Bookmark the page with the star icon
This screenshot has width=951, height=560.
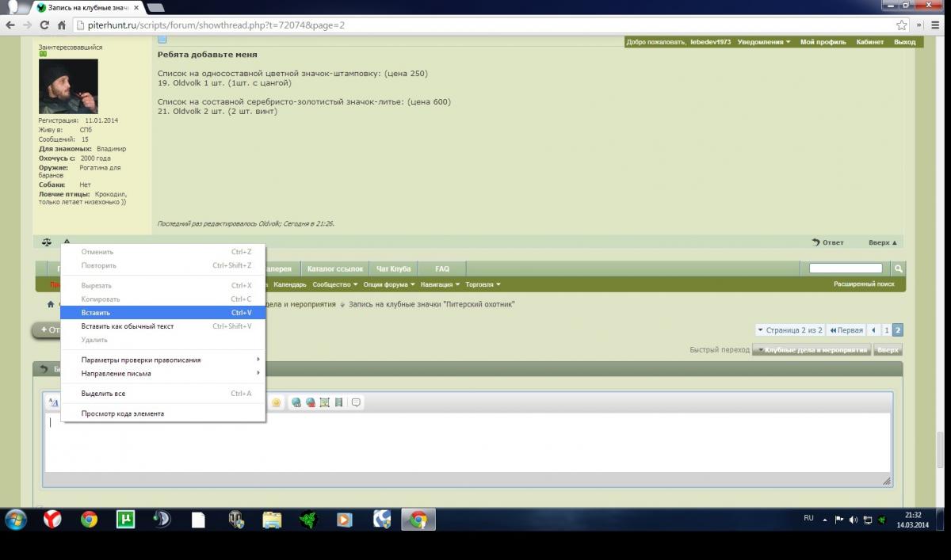coord(901,25)
